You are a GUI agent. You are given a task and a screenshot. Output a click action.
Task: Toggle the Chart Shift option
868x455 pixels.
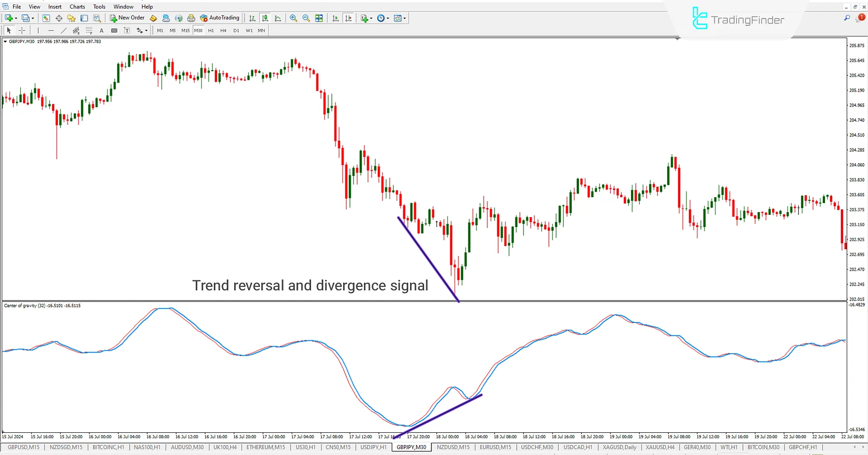click(349, 18)
